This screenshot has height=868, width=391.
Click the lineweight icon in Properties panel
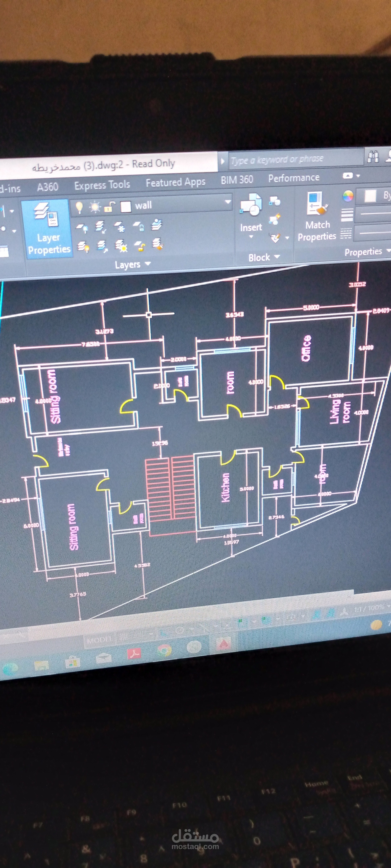point(347,215)
